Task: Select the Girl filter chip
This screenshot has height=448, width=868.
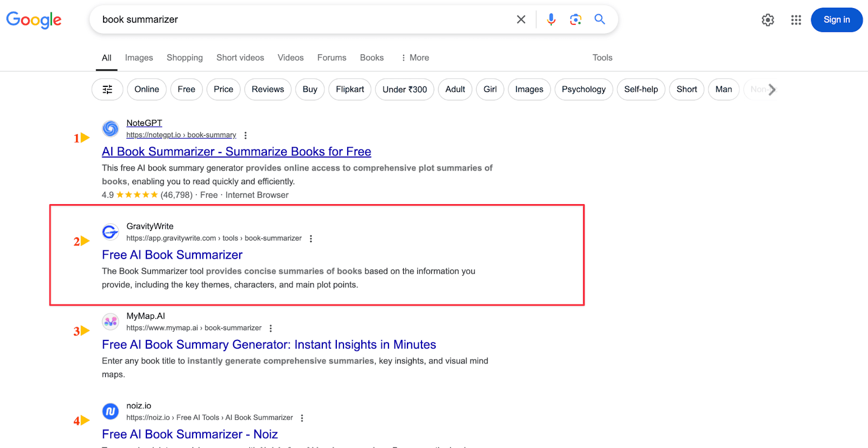Action: pyautogui.click(x=490, y=90)
